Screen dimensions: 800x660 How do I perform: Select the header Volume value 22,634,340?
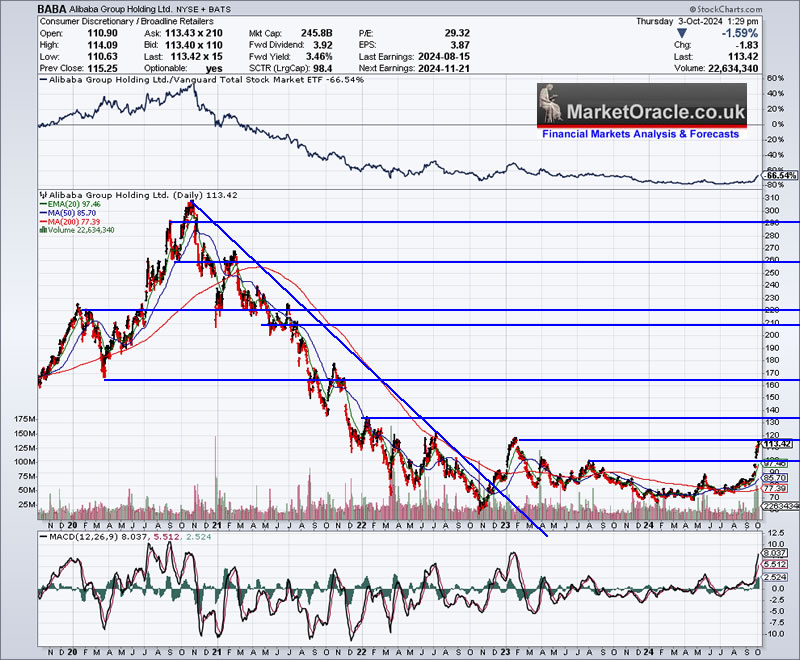(x=733, y=68)
